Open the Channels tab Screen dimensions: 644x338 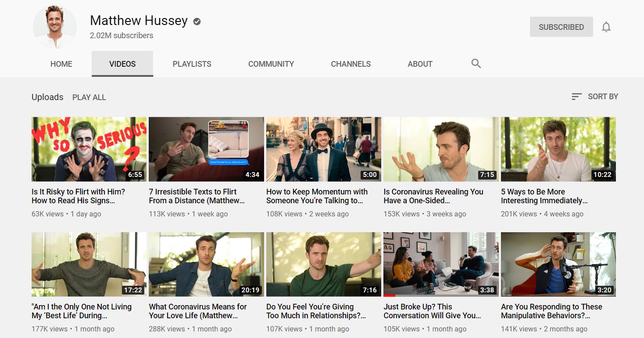click(351, 64)
